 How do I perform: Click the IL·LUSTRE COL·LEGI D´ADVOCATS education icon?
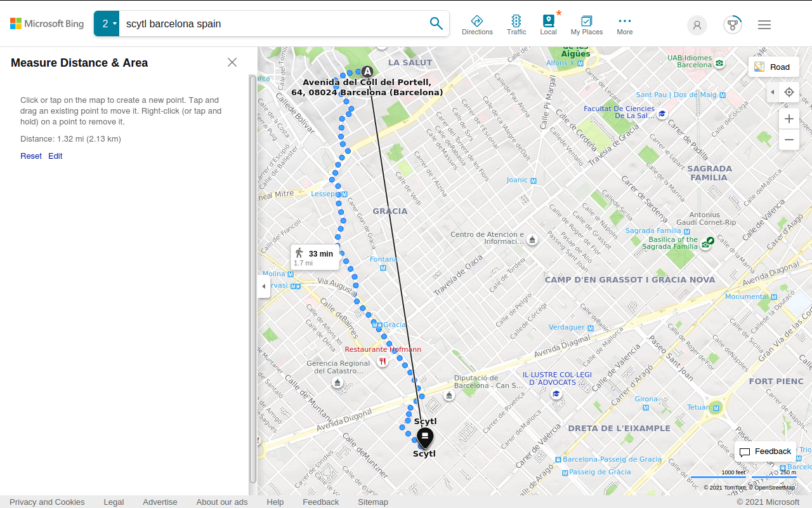[556, 394]
